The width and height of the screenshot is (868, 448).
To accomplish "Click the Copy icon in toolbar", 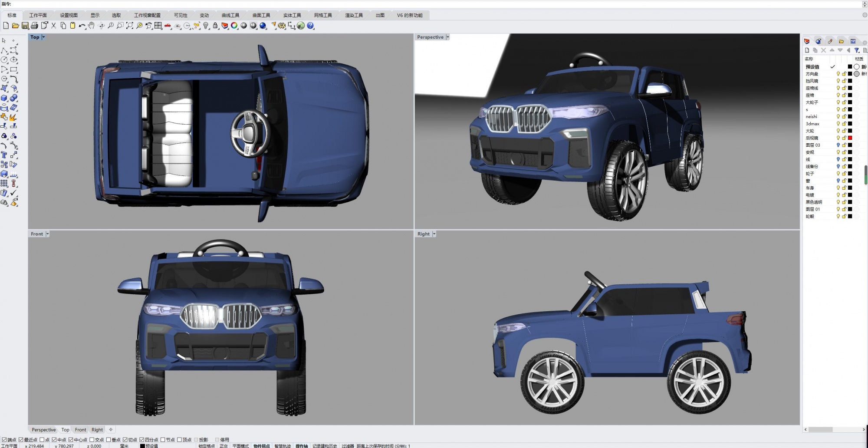I will [63, 26].
